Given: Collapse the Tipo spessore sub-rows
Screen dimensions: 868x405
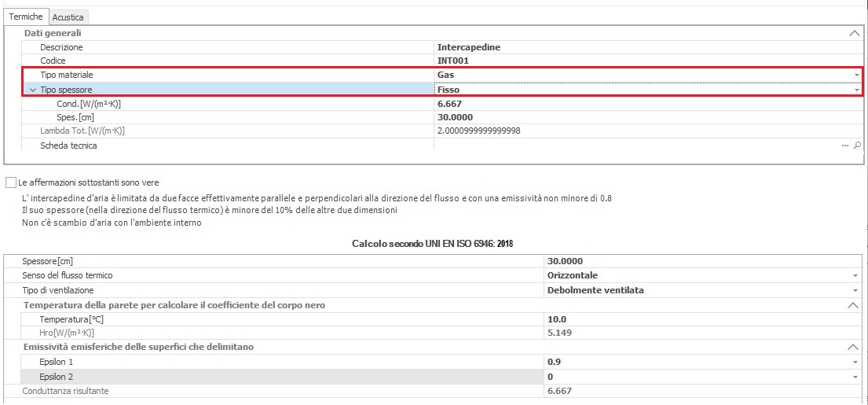Looking at the screenshot, I should (32, 90).
